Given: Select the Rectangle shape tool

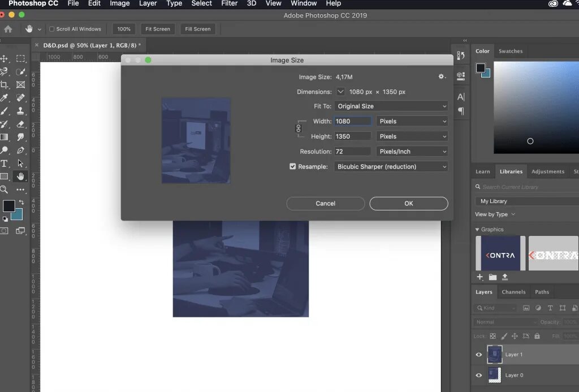Looking at the screenshot, I should pyautogui.click(x=4, y=176).
